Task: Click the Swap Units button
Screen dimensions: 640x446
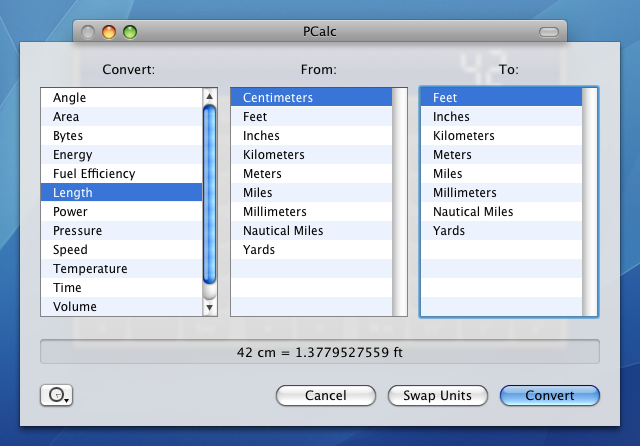Action: (438, 395)
